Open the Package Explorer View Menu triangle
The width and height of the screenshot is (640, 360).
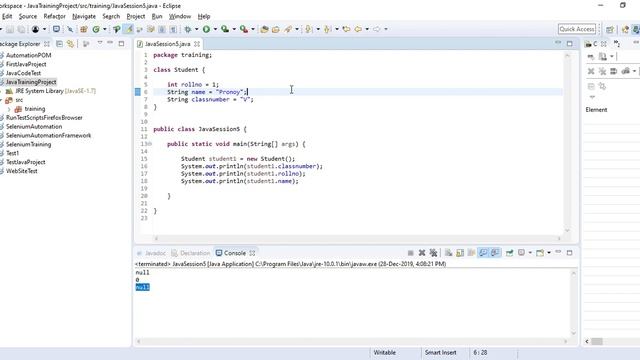(100, 43)
